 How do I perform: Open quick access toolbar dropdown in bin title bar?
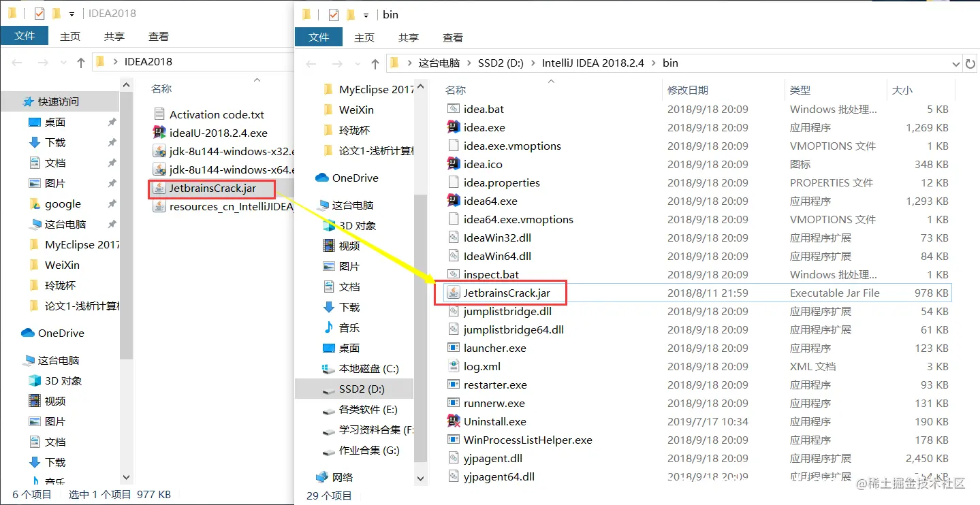coord(366,14)
